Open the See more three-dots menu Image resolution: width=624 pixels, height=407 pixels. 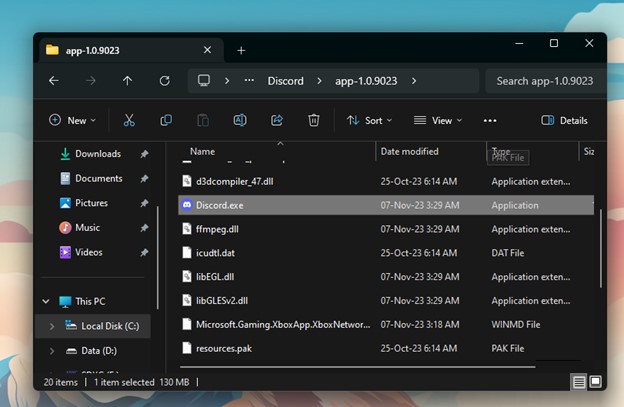tap(490, 120)
